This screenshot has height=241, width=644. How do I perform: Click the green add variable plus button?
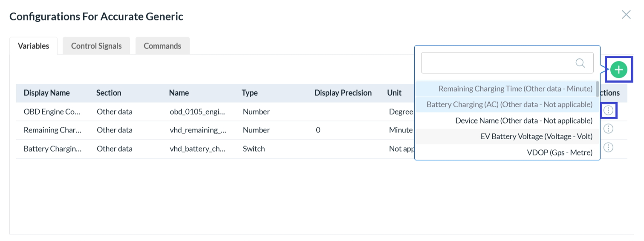[618, 70]
